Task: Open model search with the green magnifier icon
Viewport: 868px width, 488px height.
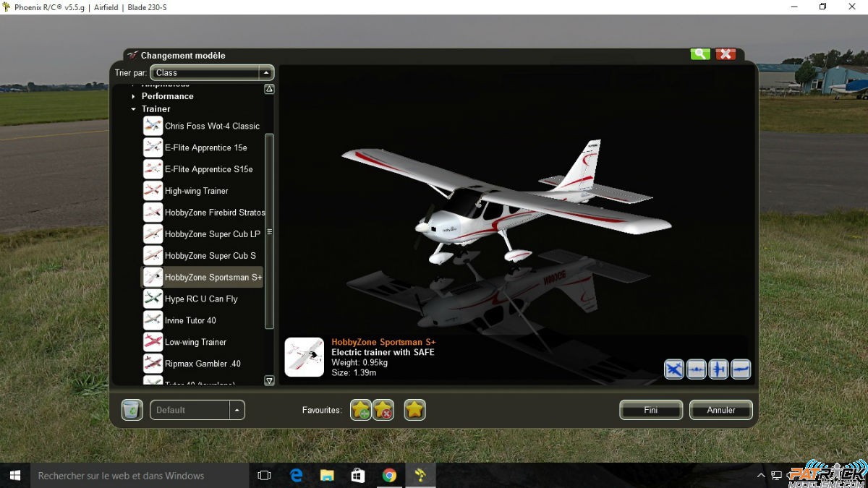Action: tap(699, 53)
